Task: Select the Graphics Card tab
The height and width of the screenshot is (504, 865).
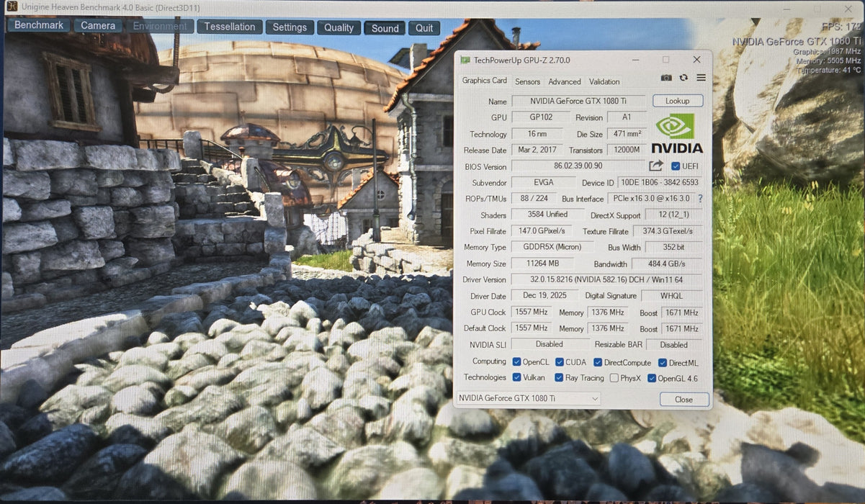Action: click(485, 81)
